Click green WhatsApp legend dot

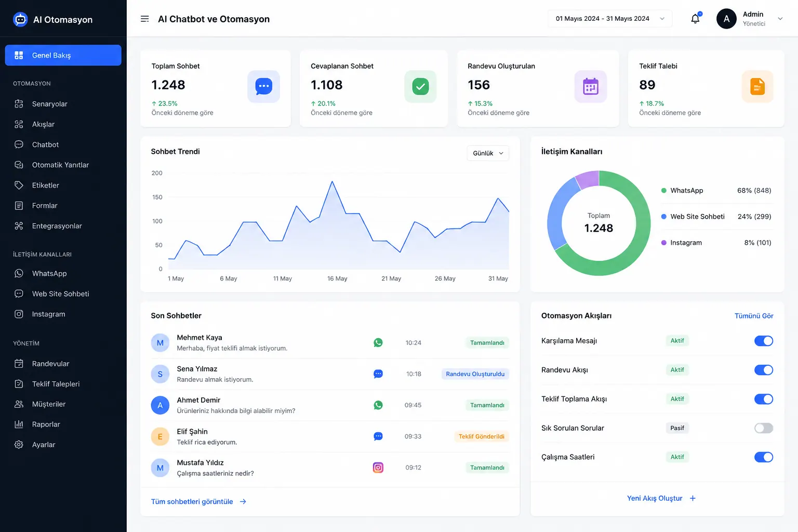click(663, 191)
